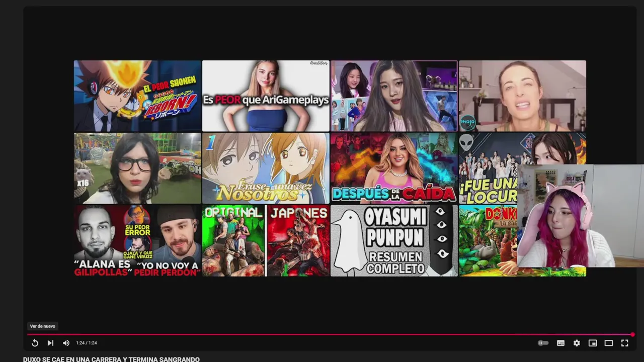This screenshot has width=644, height=362.
Task: Open 'Es PEOR que AriGameplays' video thumbnail
Action: tap(266, 96)
